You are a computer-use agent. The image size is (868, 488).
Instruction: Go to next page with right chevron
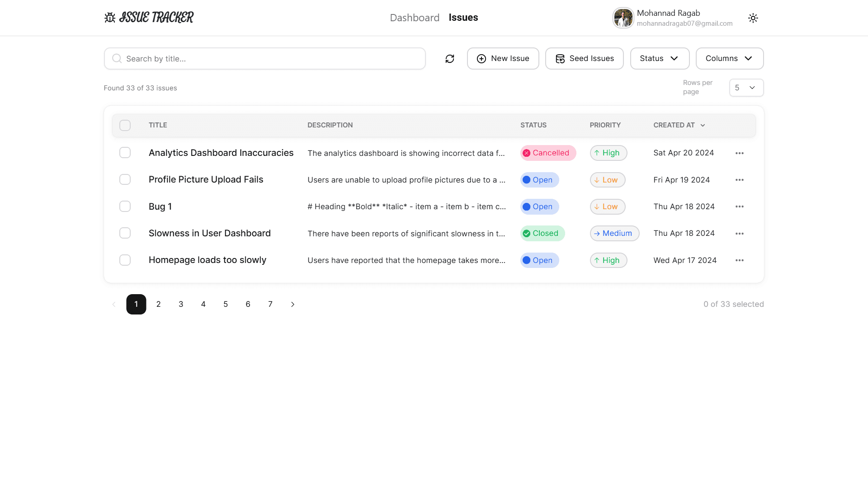(292, 305)
